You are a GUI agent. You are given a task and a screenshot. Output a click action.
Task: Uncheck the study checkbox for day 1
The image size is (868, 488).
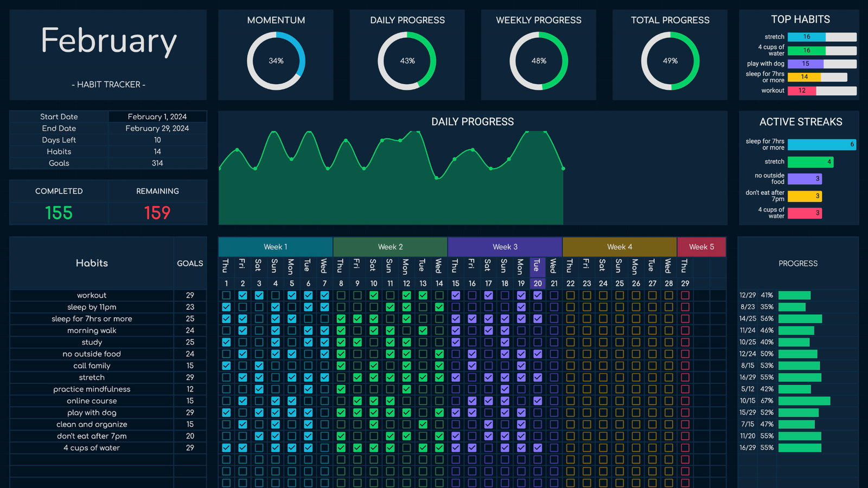[226, 342]
